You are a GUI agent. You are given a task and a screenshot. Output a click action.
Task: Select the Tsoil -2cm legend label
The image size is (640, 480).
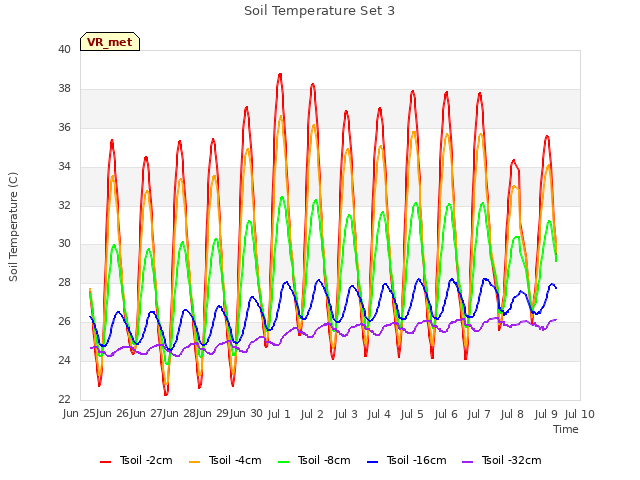tap(146, 460)
